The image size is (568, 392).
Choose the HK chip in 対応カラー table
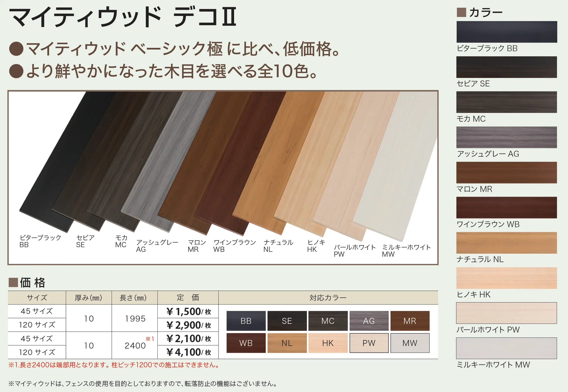click(328, 343)
